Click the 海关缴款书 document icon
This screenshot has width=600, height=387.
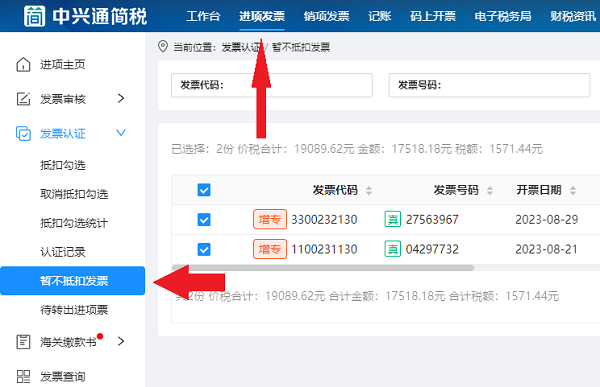pyautogui.click(x=23, y=341)
